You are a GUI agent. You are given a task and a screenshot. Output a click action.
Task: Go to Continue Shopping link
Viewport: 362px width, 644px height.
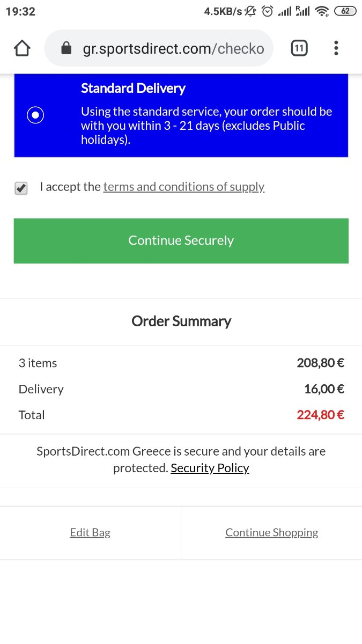[x=272, y=532]
